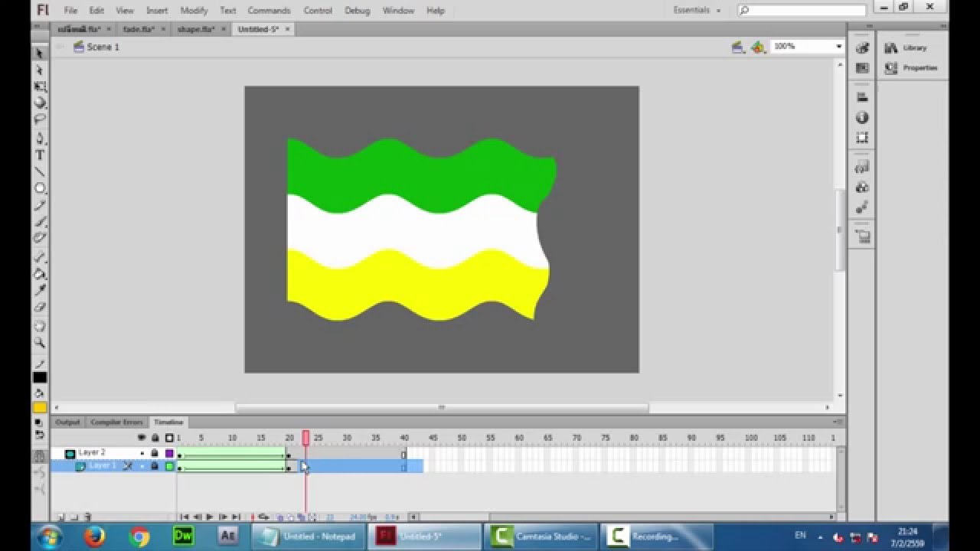Select the Text tool

pyautogui.click(x=40, y=155)
